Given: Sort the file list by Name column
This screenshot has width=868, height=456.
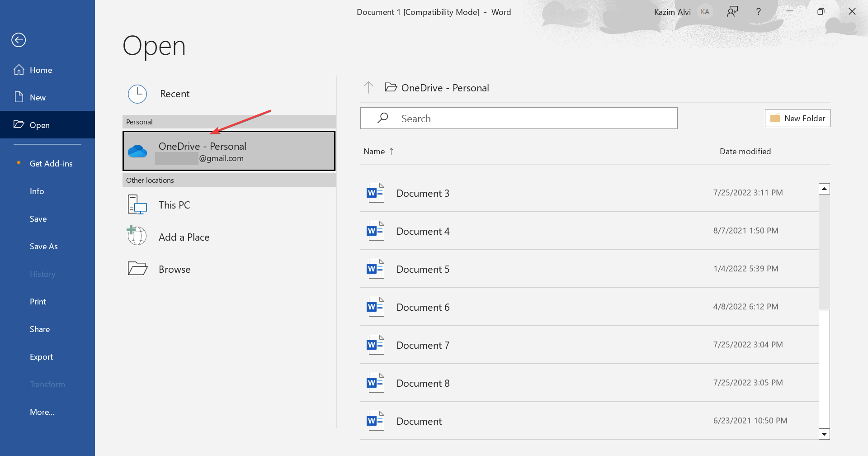Looking at the screenshot, I should pyautogui.click(x=374, y=152).
